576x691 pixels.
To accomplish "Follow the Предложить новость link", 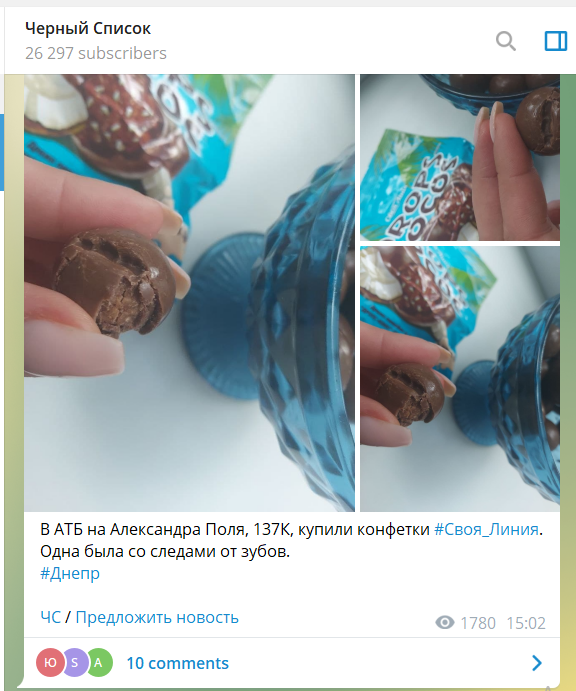I will click(157, 617).
